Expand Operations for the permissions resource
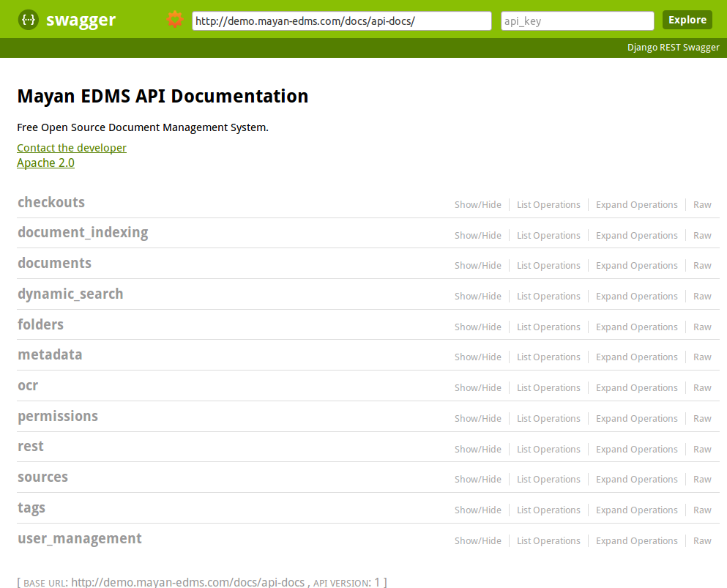 636,419
